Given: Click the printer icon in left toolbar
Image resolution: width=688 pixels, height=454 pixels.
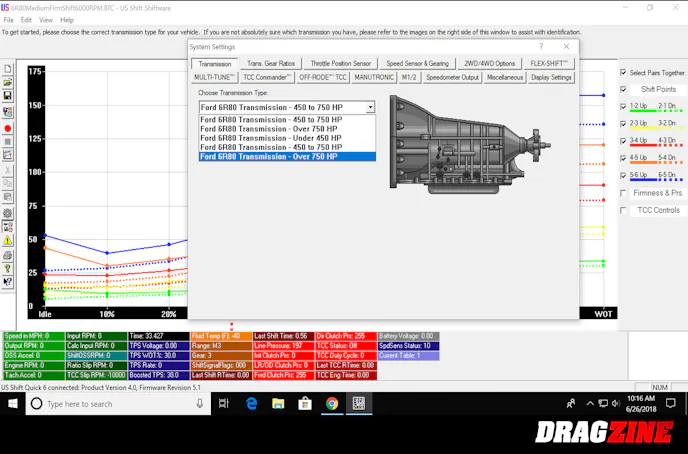Looking at the screenshot, I should [x=8, y=255].
